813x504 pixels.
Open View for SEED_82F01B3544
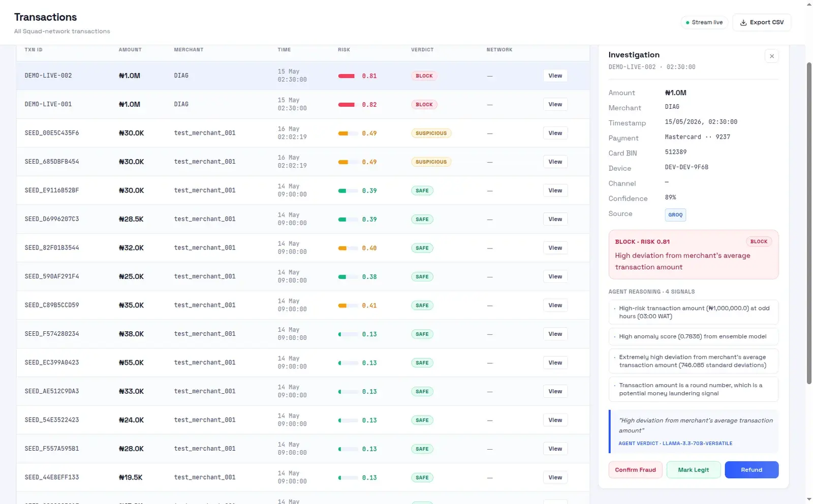coord(555,248)
